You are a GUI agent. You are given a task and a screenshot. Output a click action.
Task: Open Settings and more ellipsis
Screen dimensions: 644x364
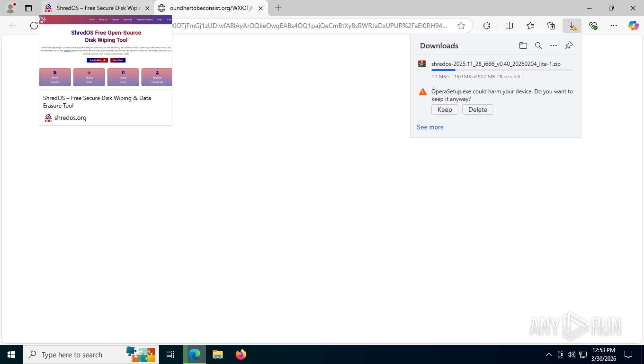[614, 26]
